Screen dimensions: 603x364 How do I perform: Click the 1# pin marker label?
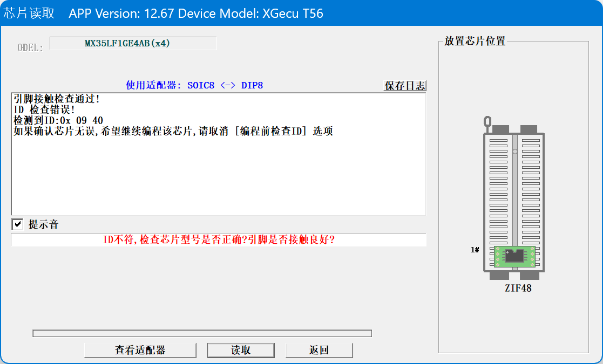coord(475,250)
